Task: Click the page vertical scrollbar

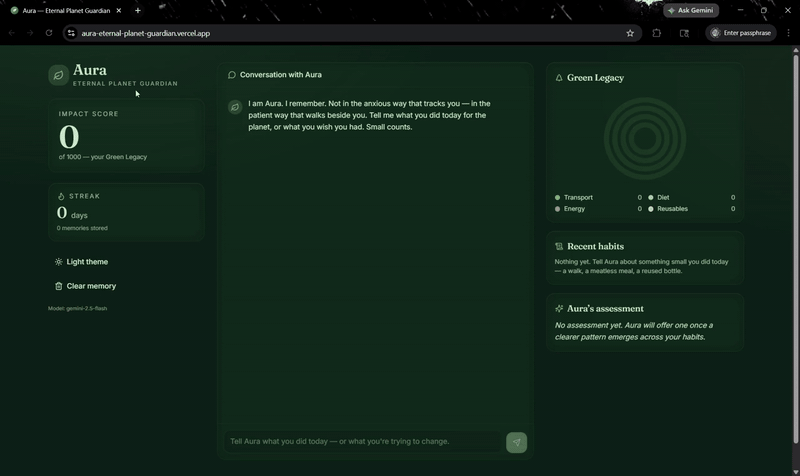Action: [795, 247]
